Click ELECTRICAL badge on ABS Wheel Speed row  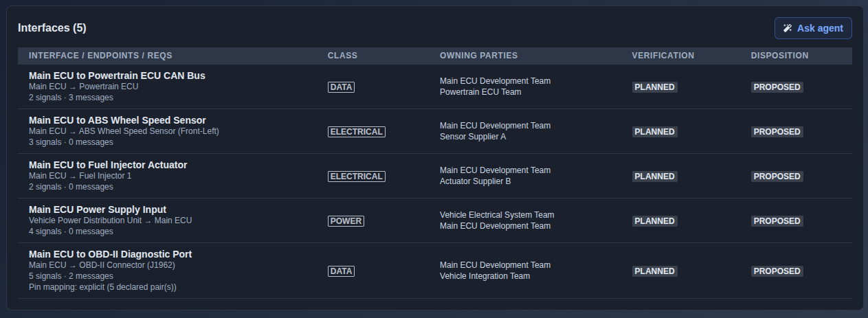357,132
